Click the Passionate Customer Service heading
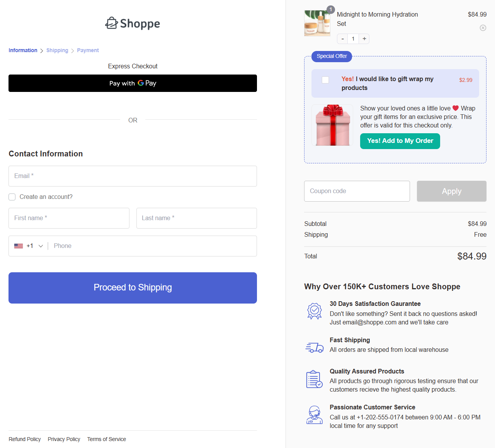This screenshot has width=495, height=448. click(x=373, y=407)
